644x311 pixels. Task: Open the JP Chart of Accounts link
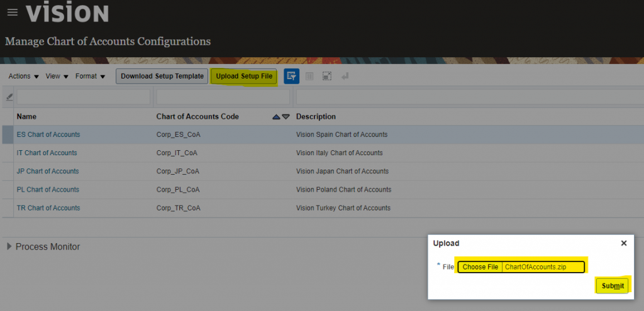(x=47, y=171)
